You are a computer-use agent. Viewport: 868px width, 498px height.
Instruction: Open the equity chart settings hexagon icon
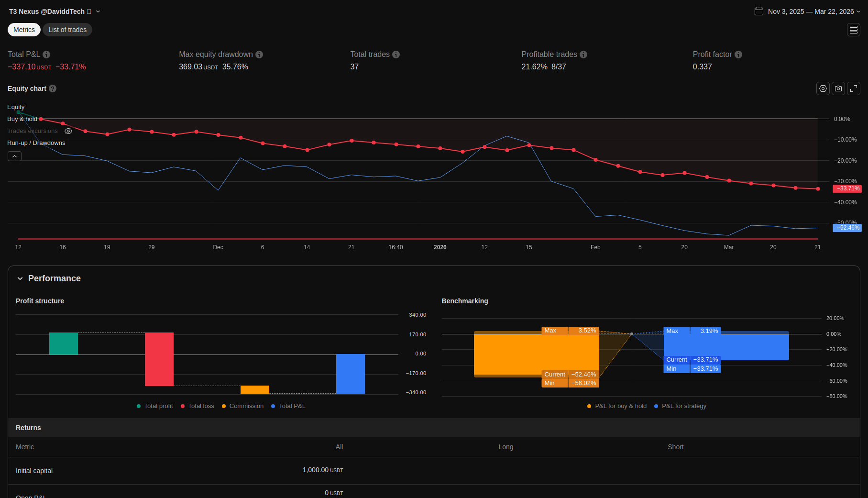823,89
